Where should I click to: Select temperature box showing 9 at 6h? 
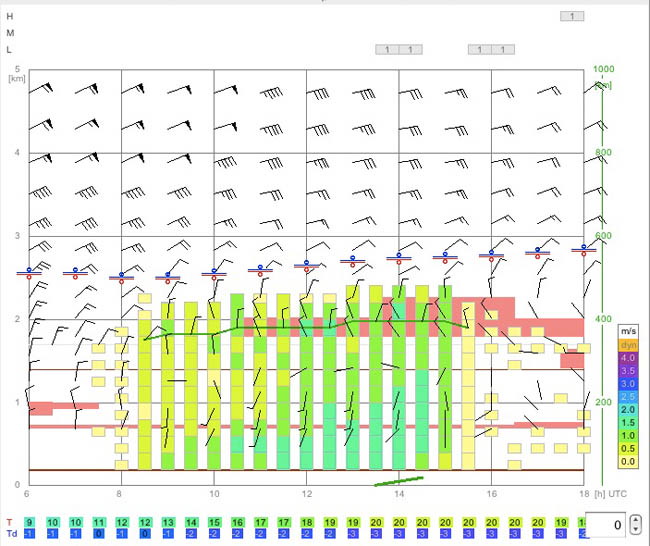coord(29,522)
